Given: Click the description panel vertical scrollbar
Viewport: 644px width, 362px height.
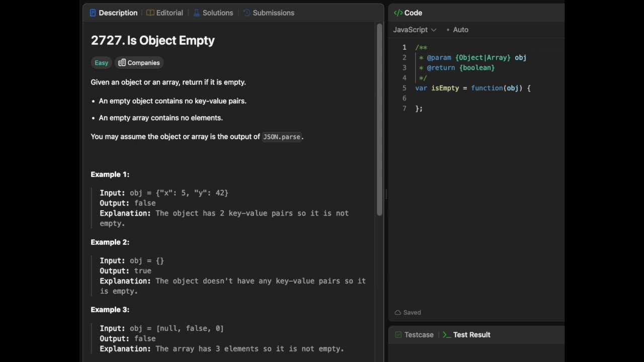Looking at the screenshot, I should [x=379, y=121].
